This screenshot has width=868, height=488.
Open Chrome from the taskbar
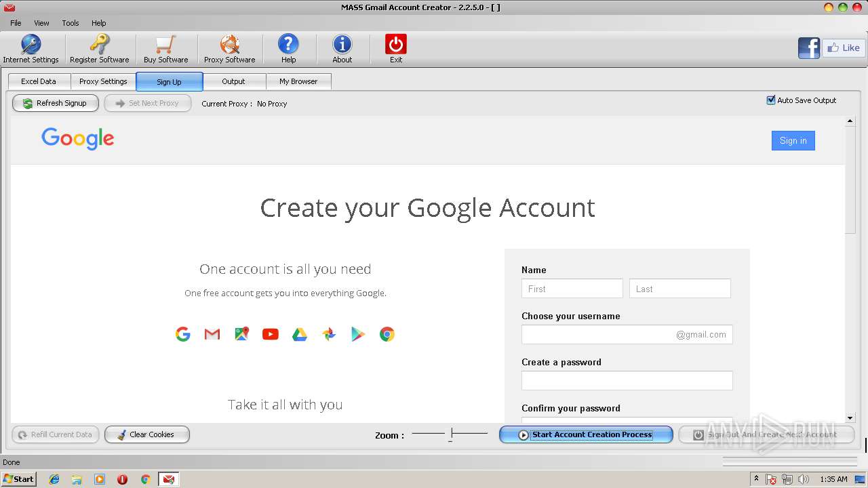pos(145,479)
